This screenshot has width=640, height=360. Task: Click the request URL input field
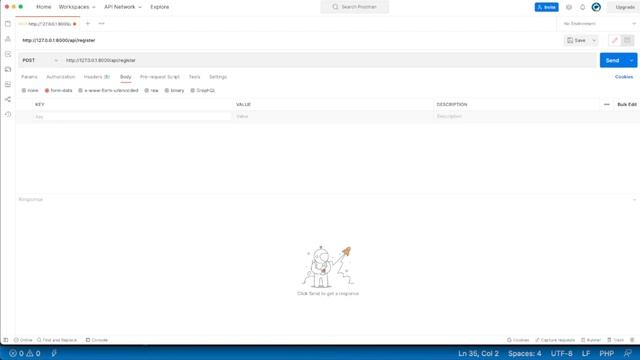coord(329,60)
